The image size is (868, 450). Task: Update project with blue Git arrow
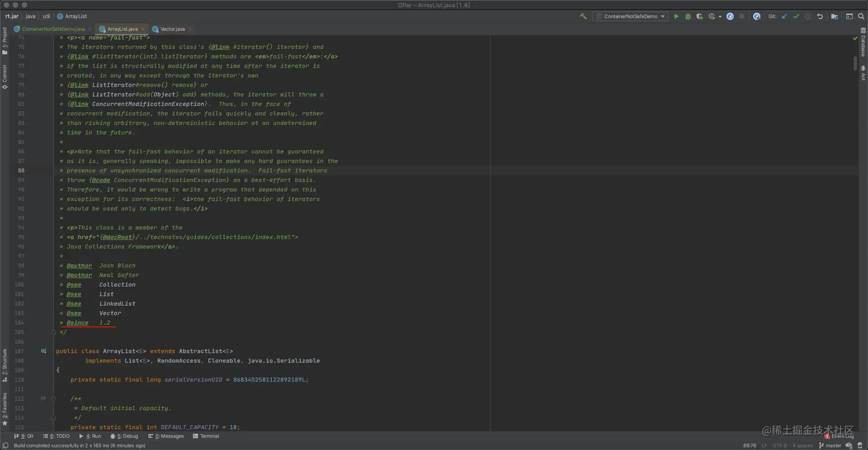point(784,17)
